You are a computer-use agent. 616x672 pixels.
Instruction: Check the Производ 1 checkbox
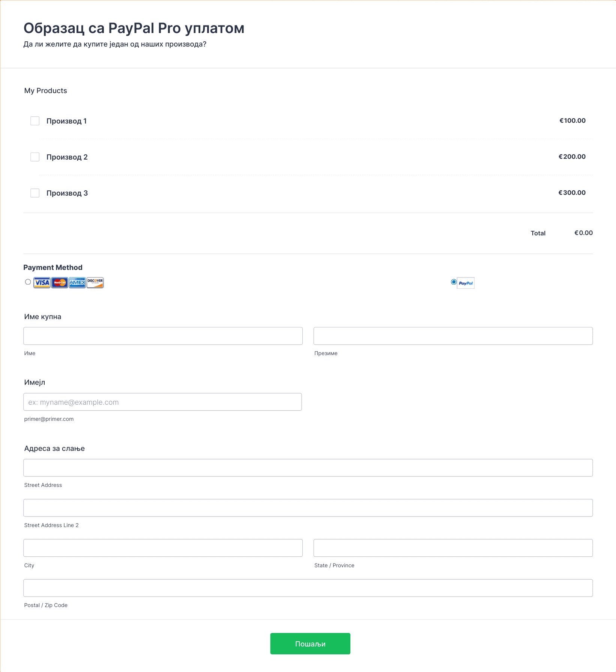35,121
